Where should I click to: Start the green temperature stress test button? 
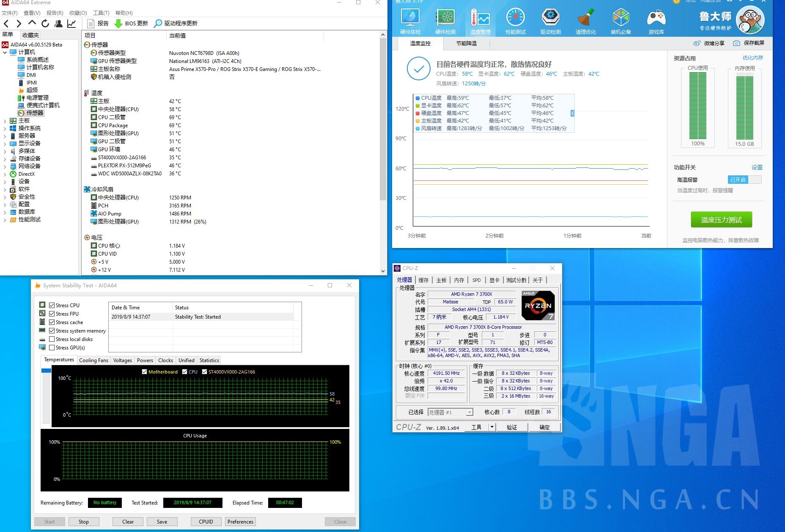pos(721,220)
